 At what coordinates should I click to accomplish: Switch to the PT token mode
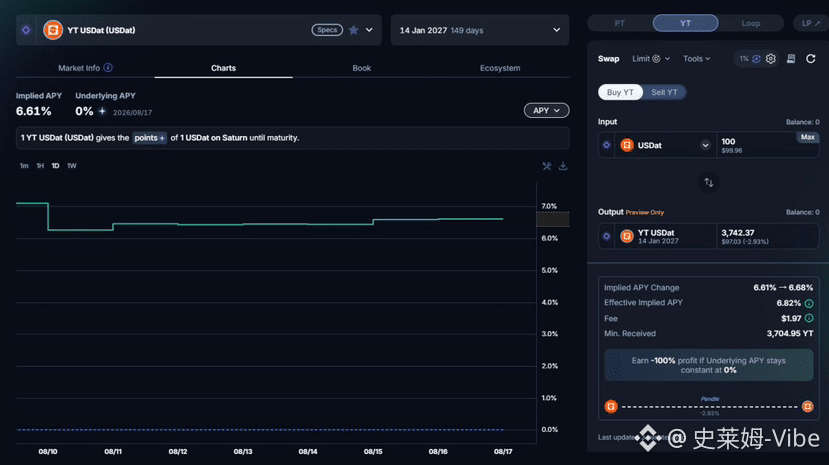pos(620,23)
